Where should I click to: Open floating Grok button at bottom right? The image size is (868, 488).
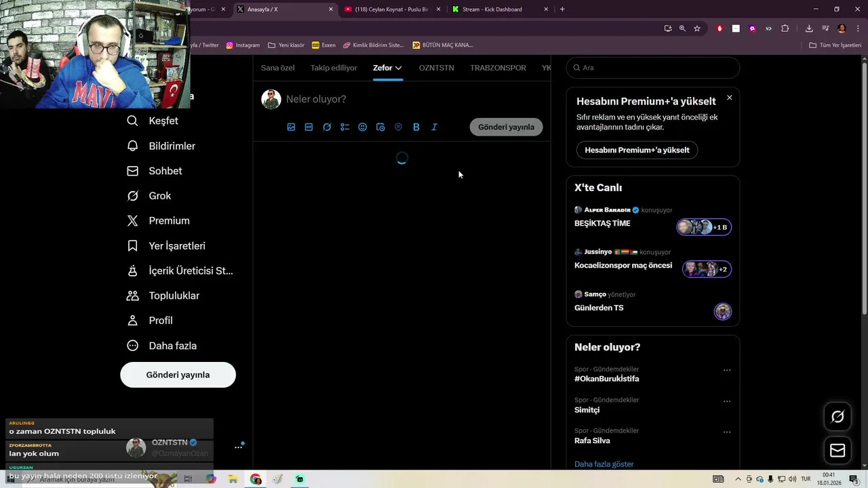point(837,417)
